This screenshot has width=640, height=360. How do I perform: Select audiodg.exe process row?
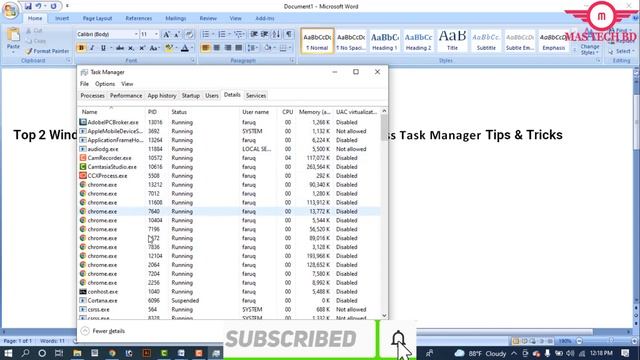click(x=229, y=149)
